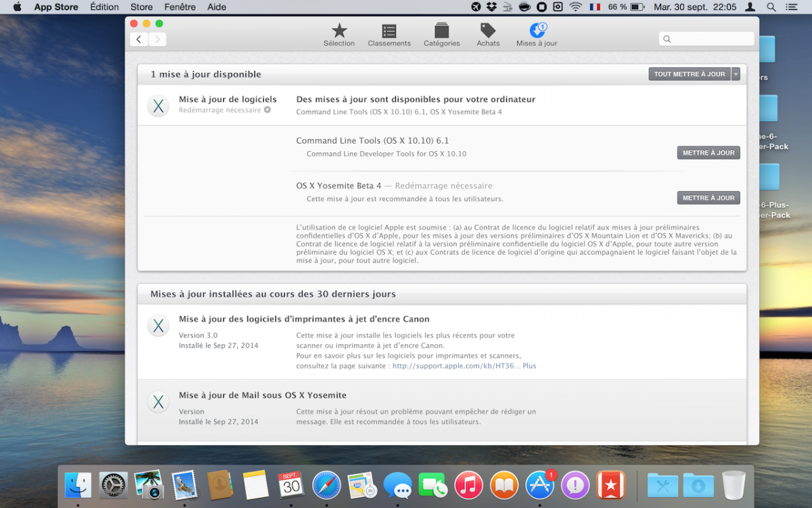Open Messages from the Dock
This screenshot has width=812, height=508.
pyautogui.click(x=397, y=486)
